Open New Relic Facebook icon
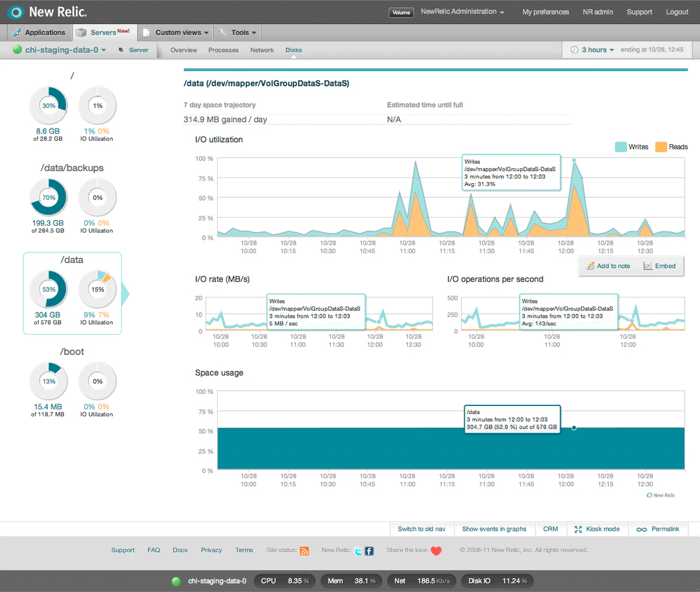The height and width of the screenshot is (592, 700). [x=369, y=551]
